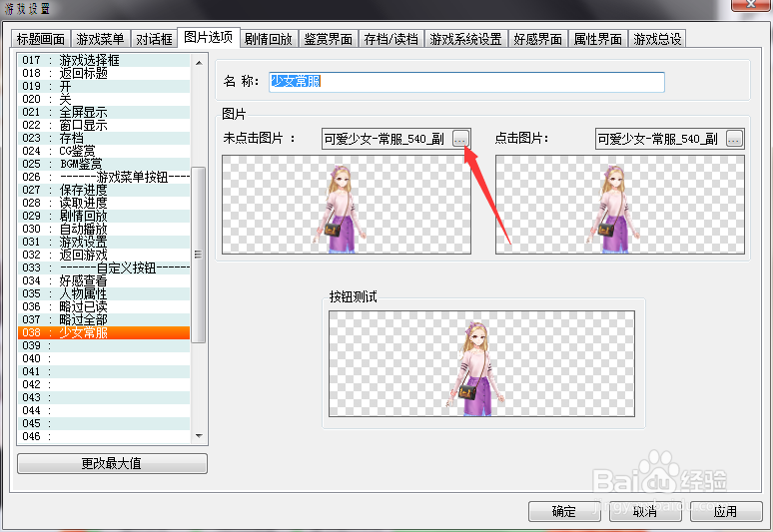Viewport: 773px width, 532px height.
Task: Select list item 029 剧情回放
Action: click(x=104, y=216)
